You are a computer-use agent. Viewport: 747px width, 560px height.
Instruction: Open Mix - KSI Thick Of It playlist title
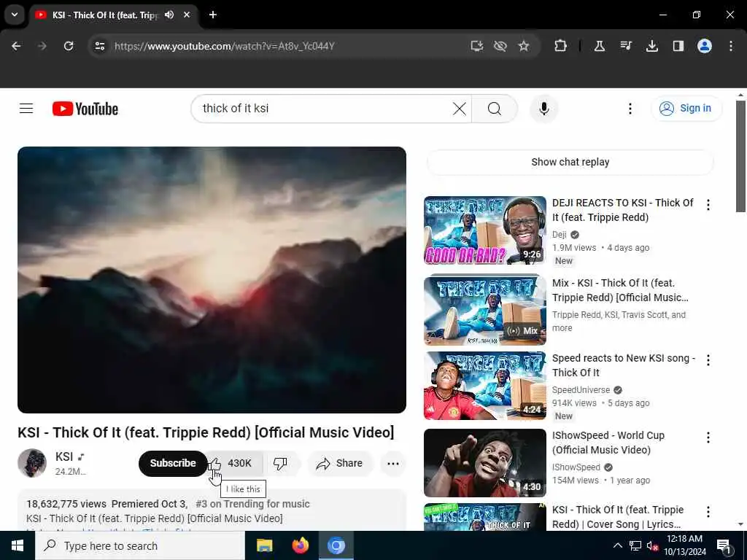[620, 290]
